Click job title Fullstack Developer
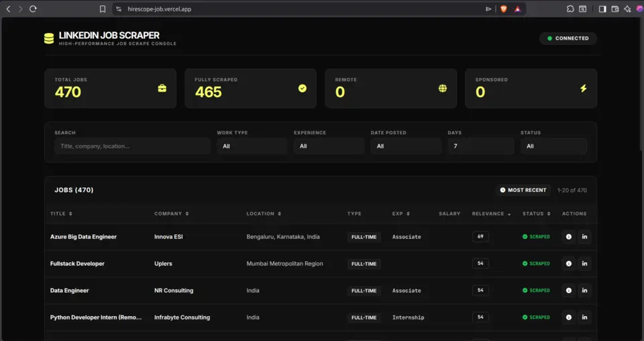This screenshot has height=341, width=644. pyautogui.click(x=77, y=263)
